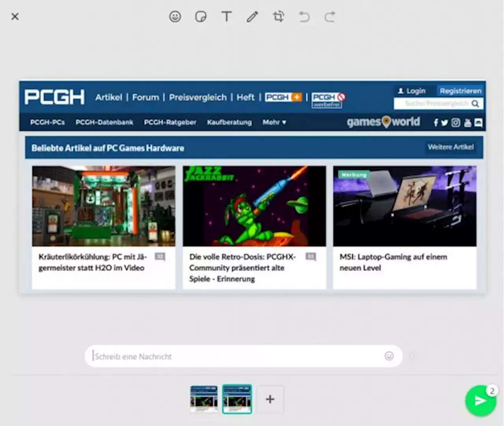Open the Twitter icon
504x426 pixels.
tap(445, 123)
